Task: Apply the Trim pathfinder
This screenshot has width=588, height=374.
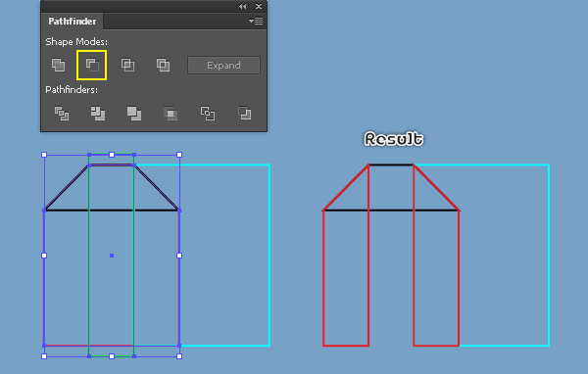Action: (98, 114)
